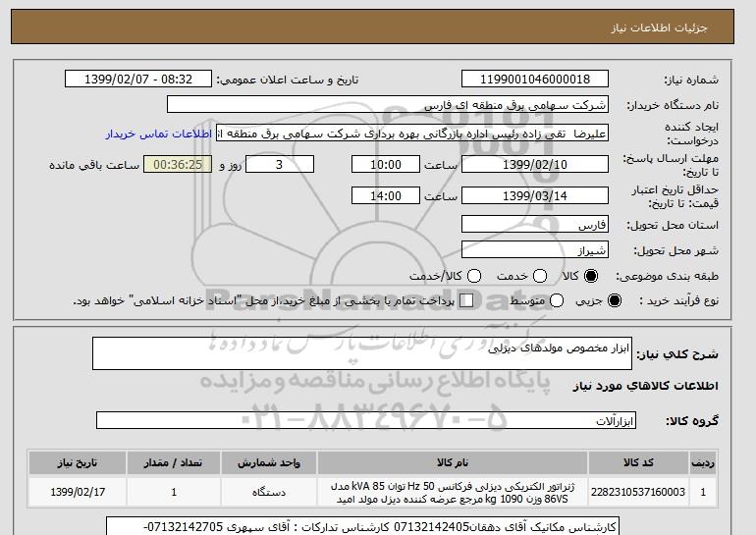The height and width of the screenshot is (535, 756).
Task: Click the buyer organization name field
Action: [388, 105]
